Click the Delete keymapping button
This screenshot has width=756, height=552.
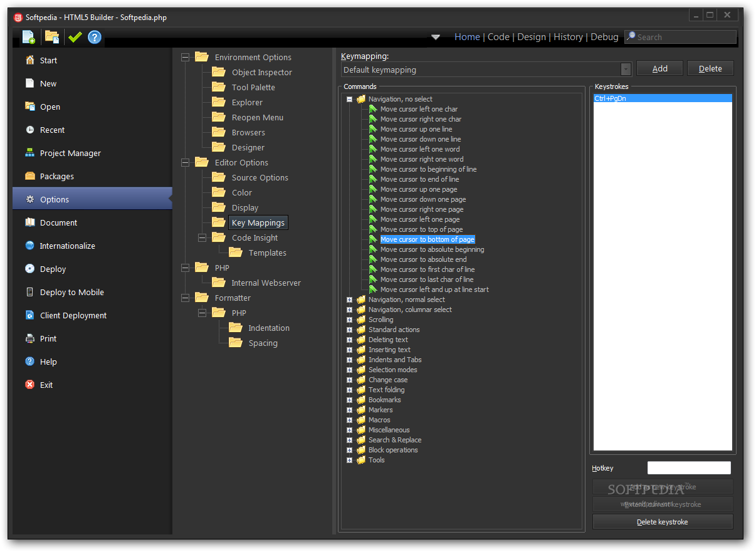click(710, 68)
